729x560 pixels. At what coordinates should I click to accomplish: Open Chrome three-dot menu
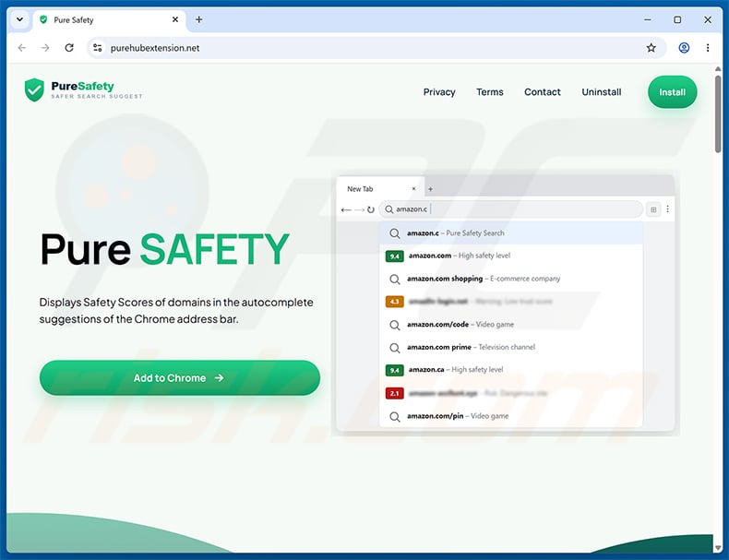coord(708,48)
